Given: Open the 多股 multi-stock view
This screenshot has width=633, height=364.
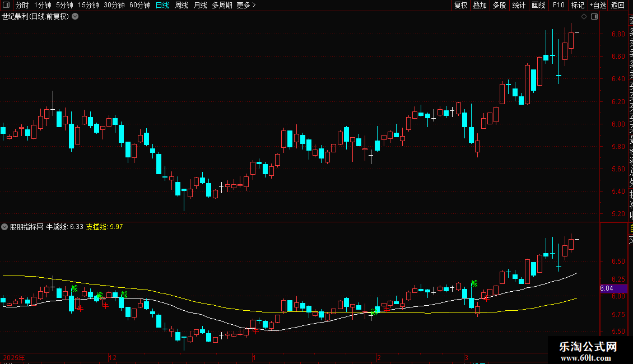Looking at the screenshot, I should click(499, 5).
